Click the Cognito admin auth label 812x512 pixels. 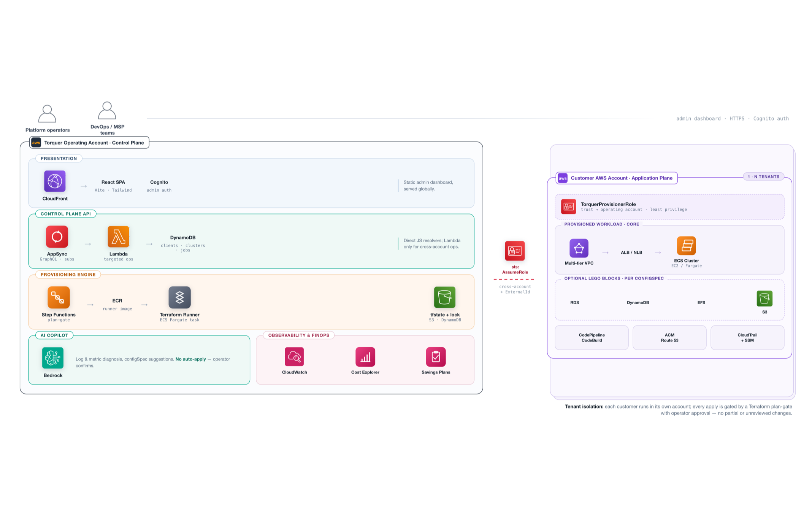pos(159,186)
